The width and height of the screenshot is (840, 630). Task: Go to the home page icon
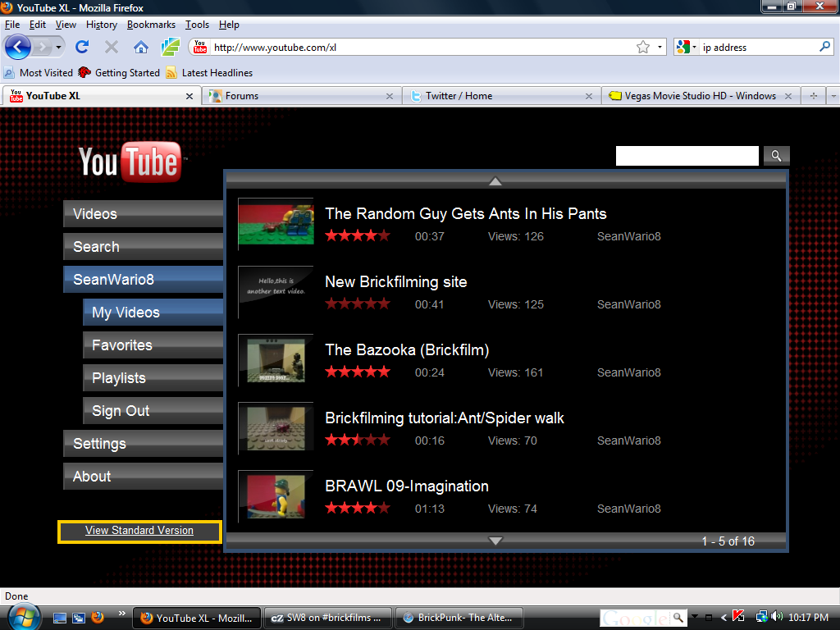(x=141, y=47)
